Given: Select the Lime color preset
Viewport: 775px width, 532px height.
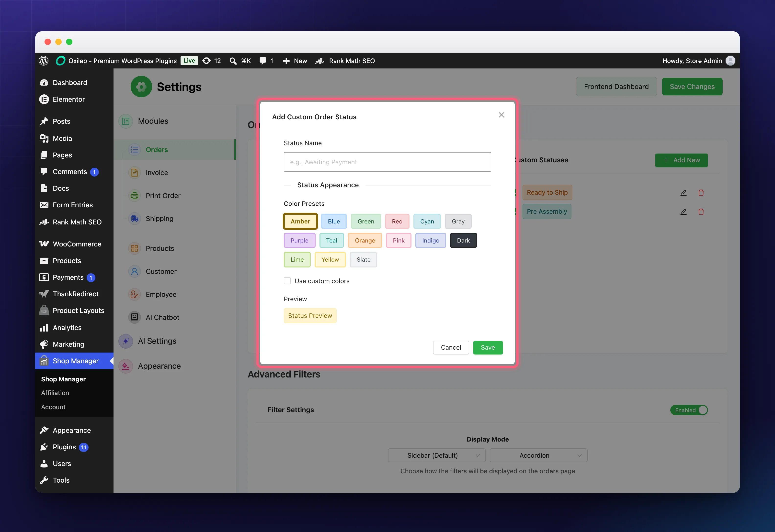Looking at the screenshot, I should click(297, 259).
